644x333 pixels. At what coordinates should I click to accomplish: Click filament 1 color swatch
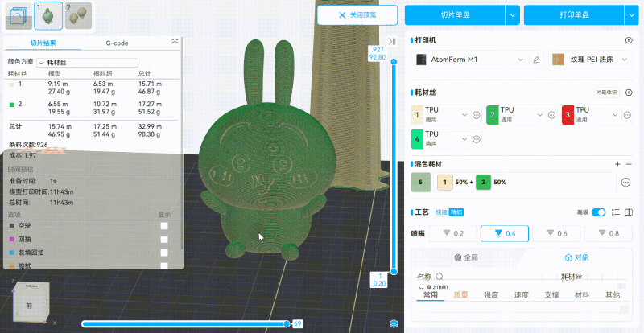pyautogui.click(x=418, y=115)
